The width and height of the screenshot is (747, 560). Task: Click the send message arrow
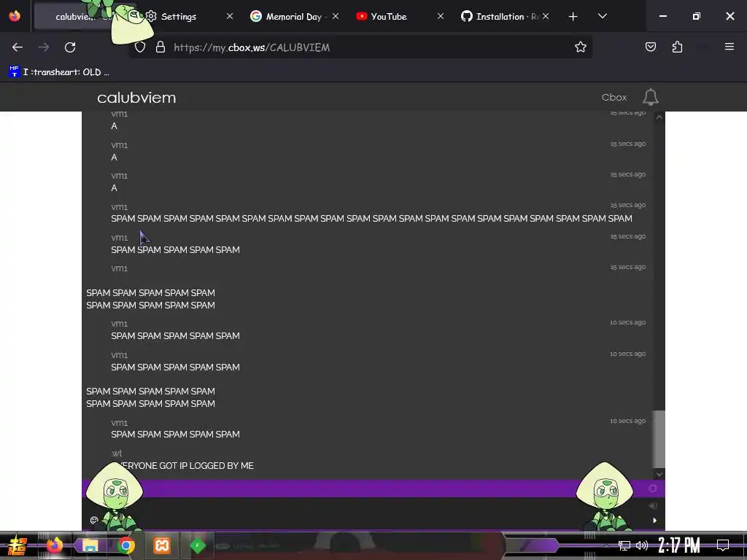tap(654, 521)
